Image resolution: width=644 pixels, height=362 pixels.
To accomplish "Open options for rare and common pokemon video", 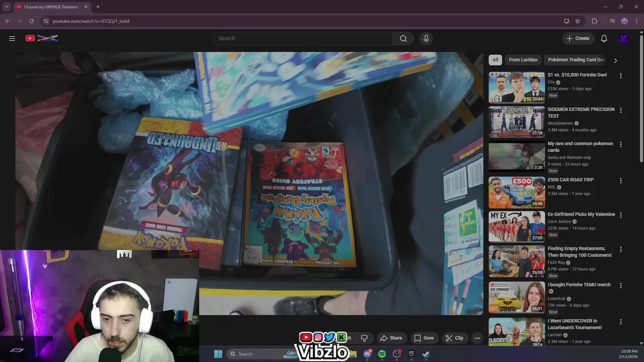I will point(620,144).
